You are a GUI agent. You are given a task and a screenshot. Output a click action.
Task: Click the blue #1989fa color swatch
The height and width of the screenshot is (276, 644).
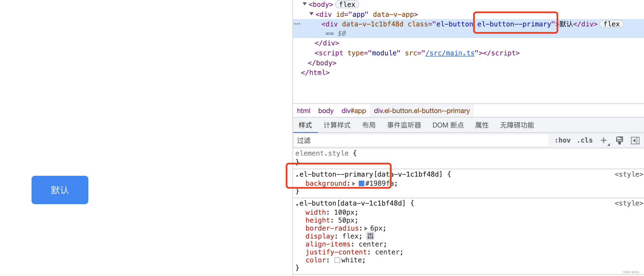[361, 183]
